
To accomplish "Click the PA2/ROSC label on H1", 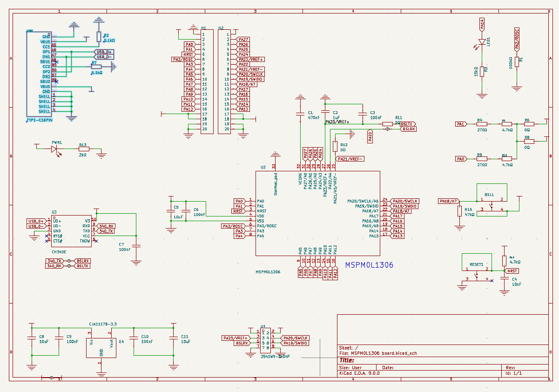I will pyautogui.click(x=183, y=60).
